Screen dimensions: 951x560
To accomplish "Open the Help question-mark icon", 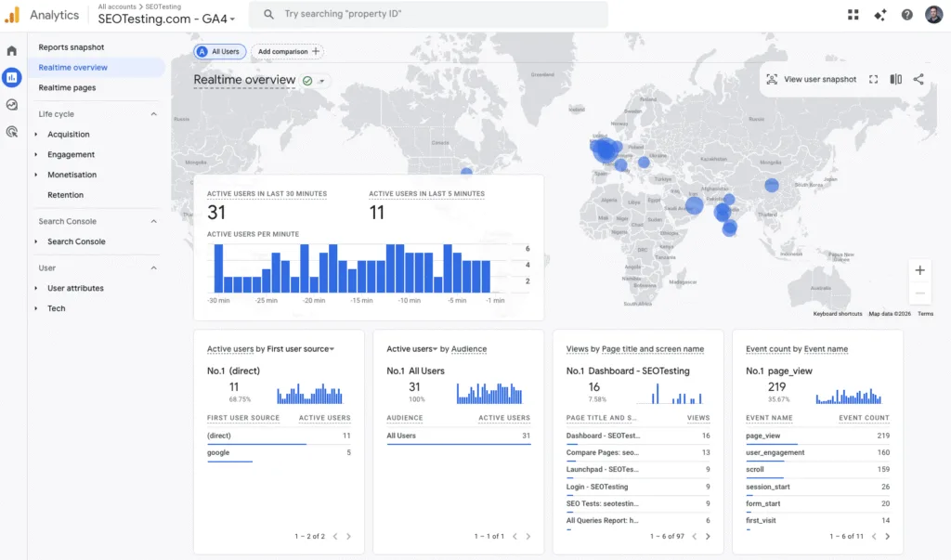I will 905,15.
